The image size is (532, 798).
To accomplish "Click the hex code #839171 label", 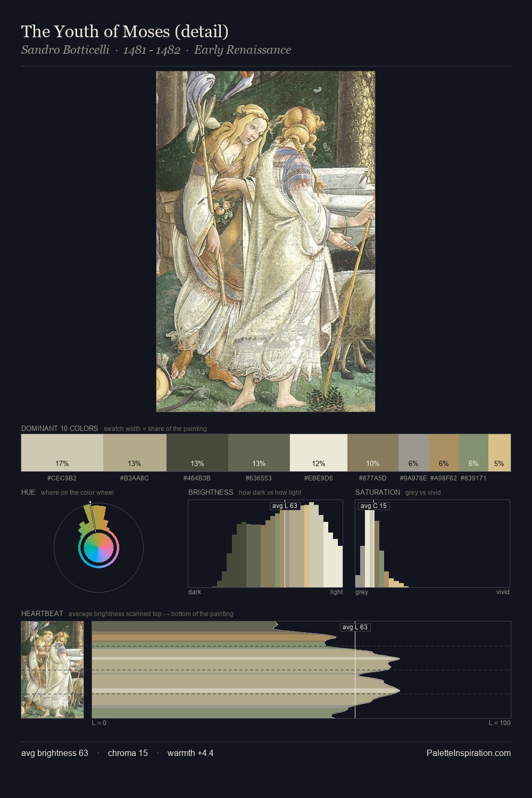I will tap(473, 478).
